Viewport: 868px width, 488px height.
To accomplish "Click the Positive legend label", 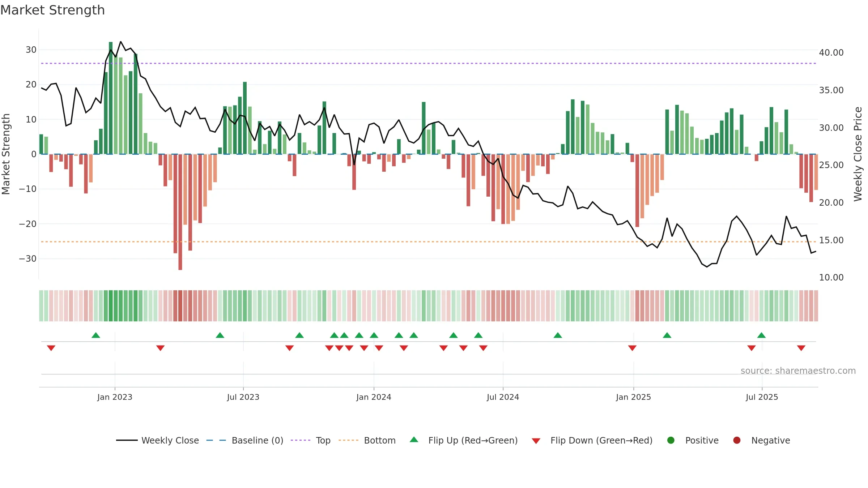I will [x=702, y=440].
